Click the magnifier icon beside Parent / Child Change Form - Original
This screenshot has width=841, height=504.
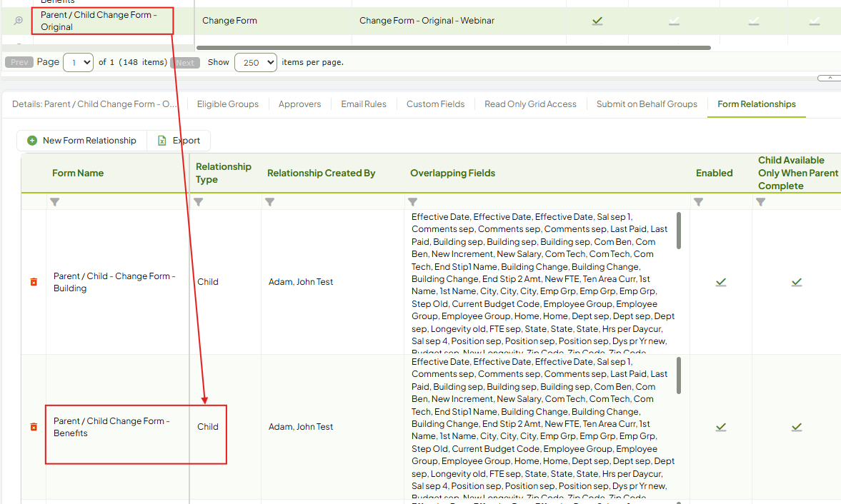click(x=19, y=21)
